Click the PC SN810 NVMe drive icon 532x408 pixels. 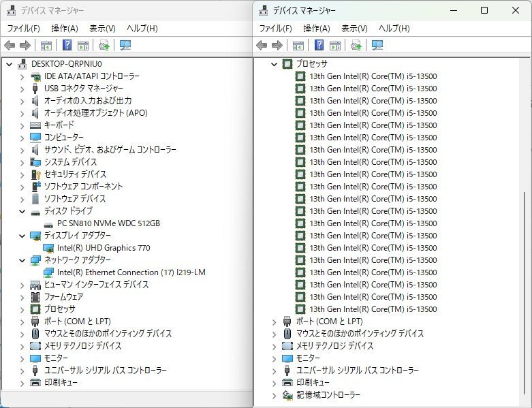coord(48,224)
